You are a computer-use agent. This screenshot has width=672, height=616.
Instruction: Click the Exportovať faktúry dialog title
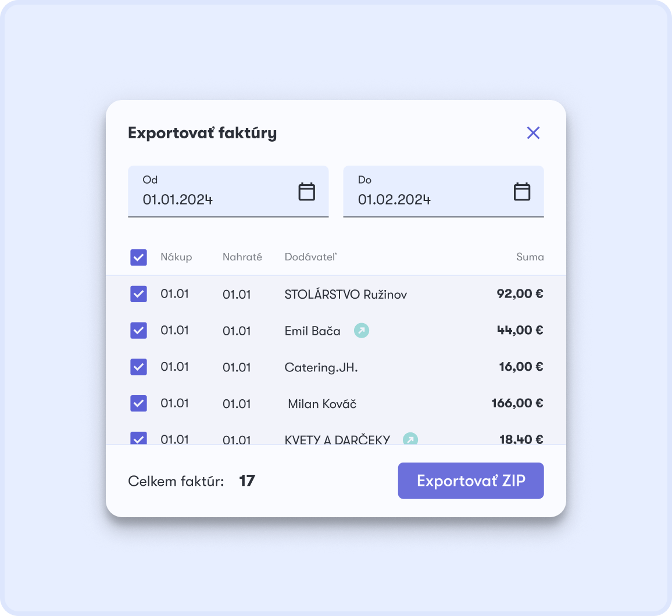[202, 133]
